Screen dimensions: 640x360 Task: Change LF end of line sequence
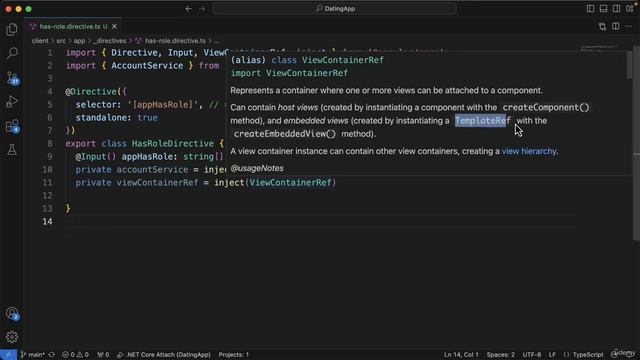coord(552,355)
